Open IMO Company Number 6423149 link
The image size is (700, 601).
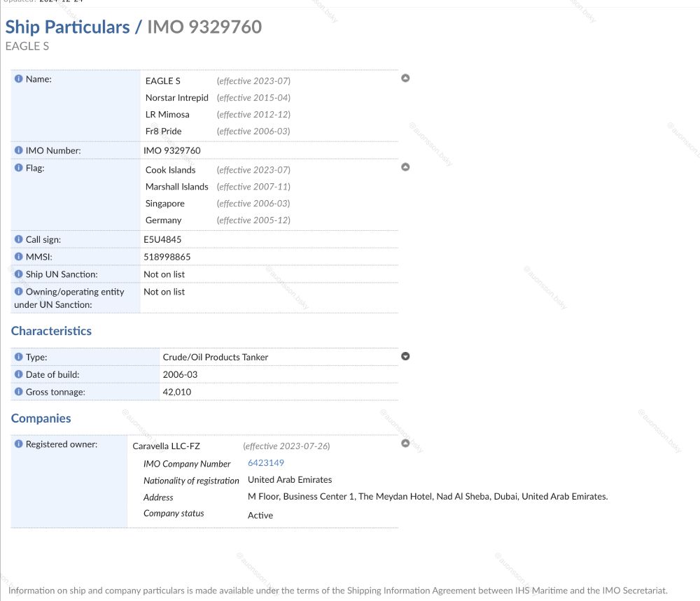click(265, 462)
